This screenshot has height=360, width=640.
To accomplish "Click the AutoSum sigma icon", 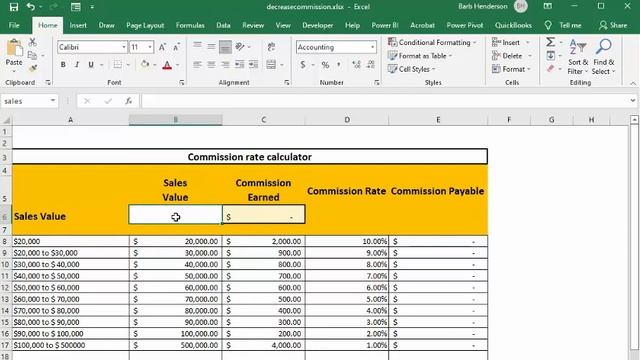I will 551,42.
